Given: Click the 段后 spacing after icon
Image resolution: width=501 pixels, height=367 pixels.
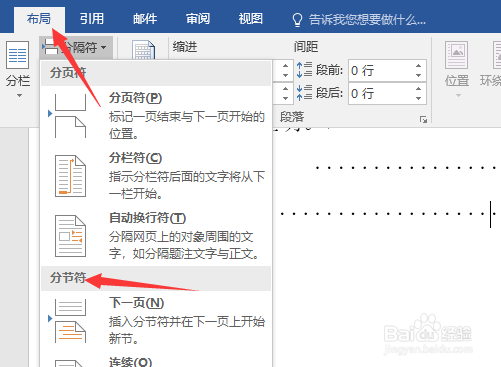Looking at the screenshot, I should (304, 92).
